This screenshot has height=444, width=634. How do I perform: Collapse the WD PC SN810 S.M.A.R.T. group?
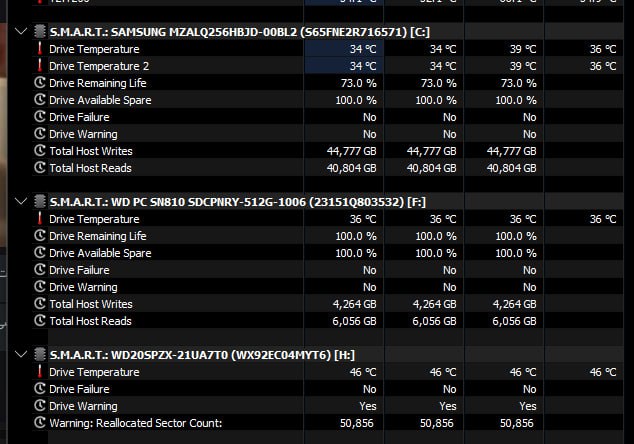pos(22,202)
